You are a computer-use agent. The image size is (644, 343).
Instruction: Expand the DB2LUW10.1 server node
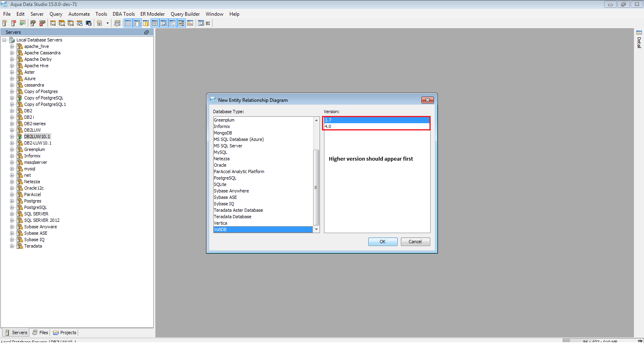click(x=12, y=136)
